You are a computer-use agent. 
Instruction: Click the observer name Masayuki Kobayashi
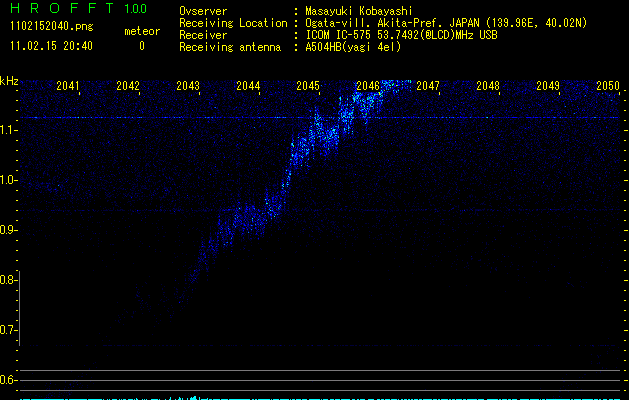coord(359,11)
